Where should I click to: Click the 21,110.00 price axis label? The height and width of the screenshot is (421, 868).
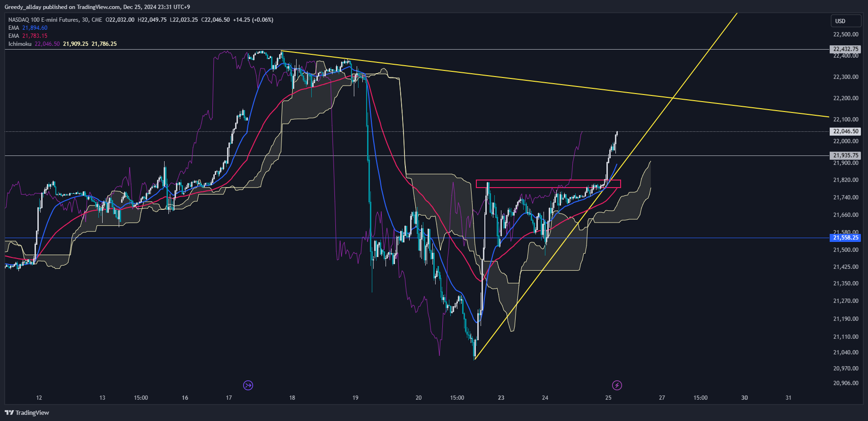[x=846, y=337]
